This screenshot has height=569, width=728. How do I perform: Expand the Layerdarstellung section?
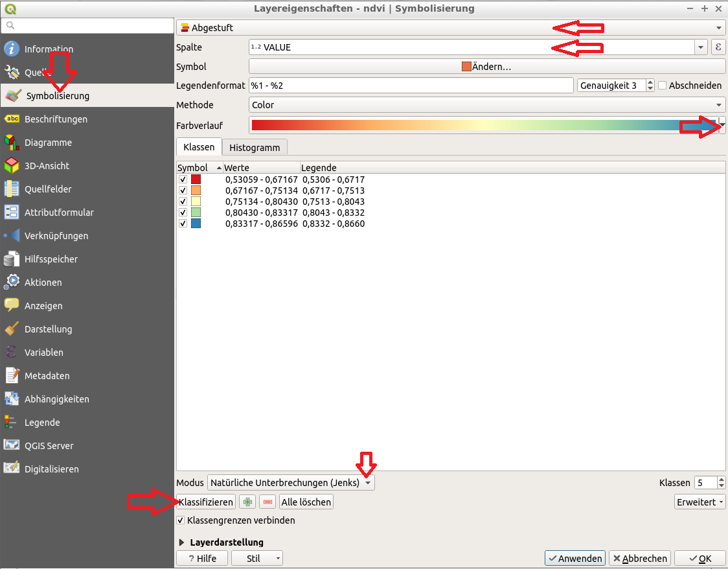pyautogui.click(x=181, y=542)
